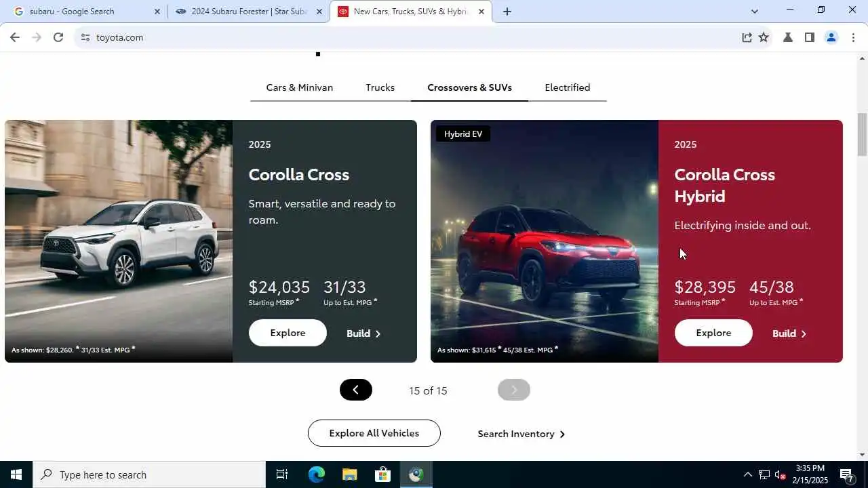Click the Corolla Cross Hybrid title
The height and width of the screenshot is (488, 868).
click(x=724, y=185)
